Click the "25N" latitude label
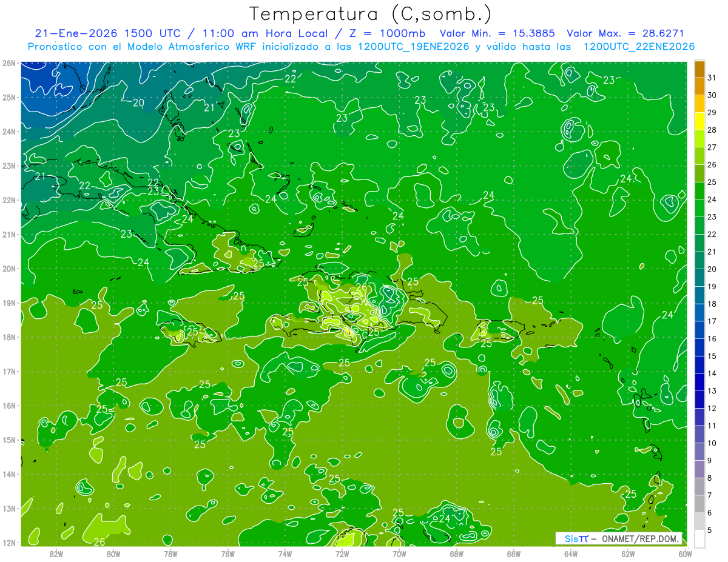This screenshot has width=728, height=562. tap(8, 97)
